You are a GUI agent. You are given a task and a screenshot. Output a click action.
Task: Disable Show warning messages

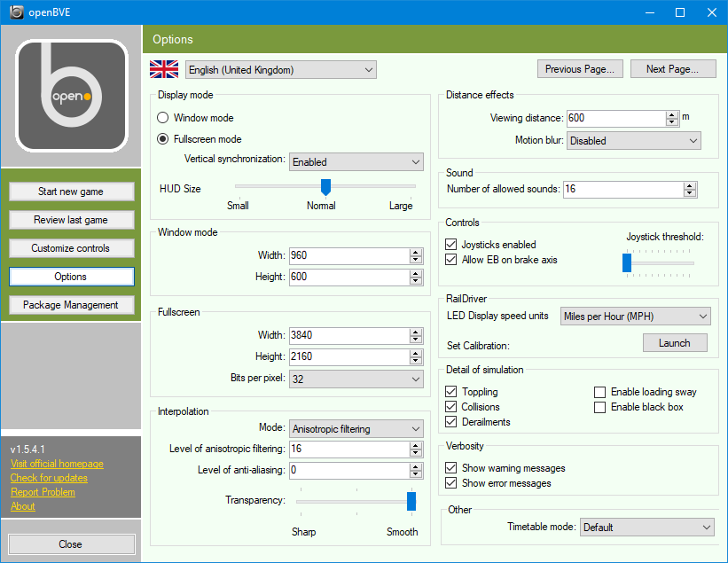click(451, 467)
